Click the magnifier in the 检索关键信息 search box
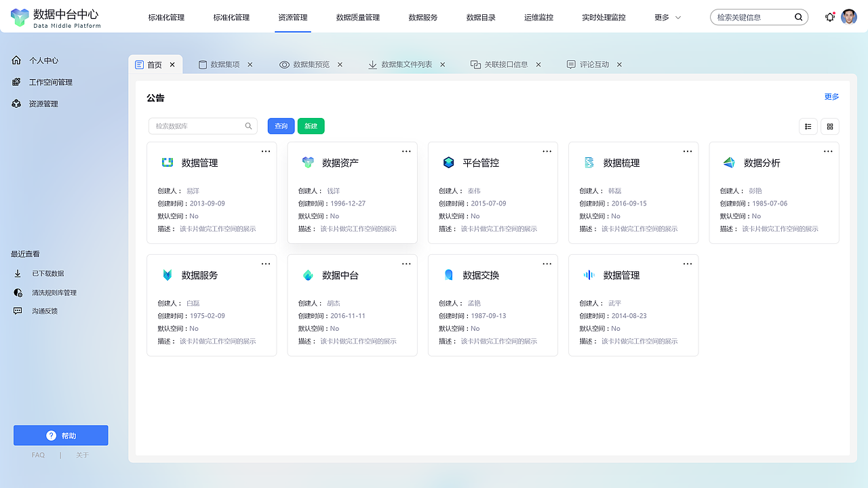 799,18
